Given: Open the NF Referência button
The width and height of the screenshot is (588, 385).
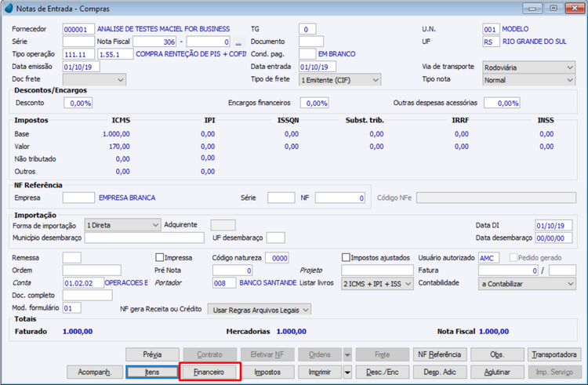Looking at the screenshot, I should click(440, 354).
